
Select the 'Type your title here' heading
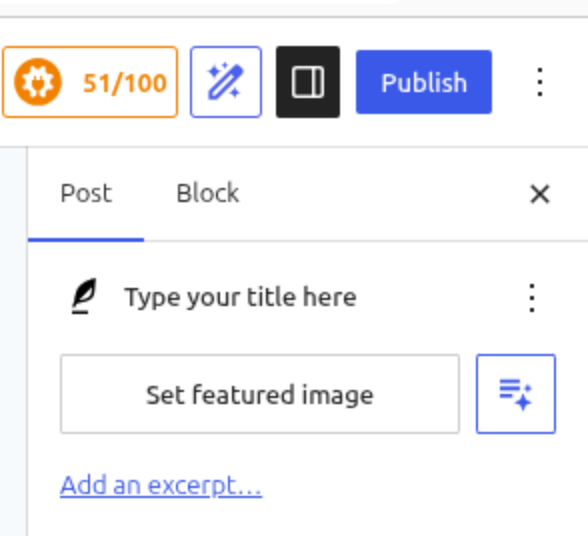[x=240, y=297]
